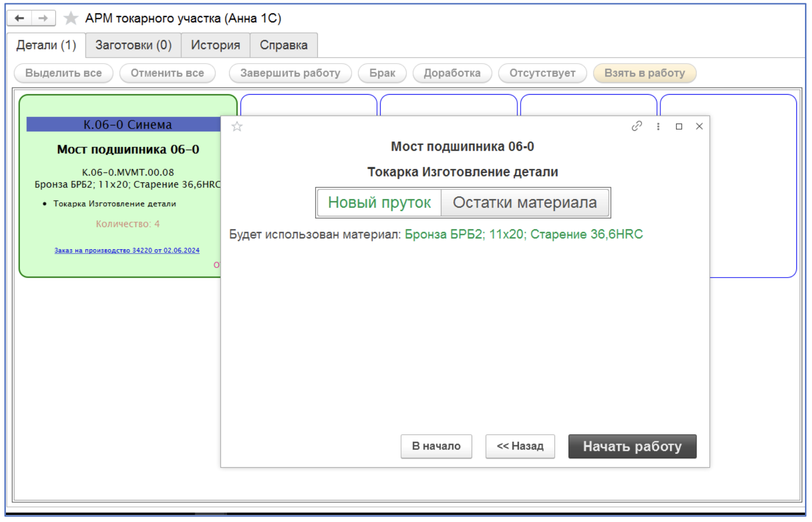This screenshot has width=812, height=522.
Task: Open the dialog's three-dot more menu
Action: coord(658,126)
